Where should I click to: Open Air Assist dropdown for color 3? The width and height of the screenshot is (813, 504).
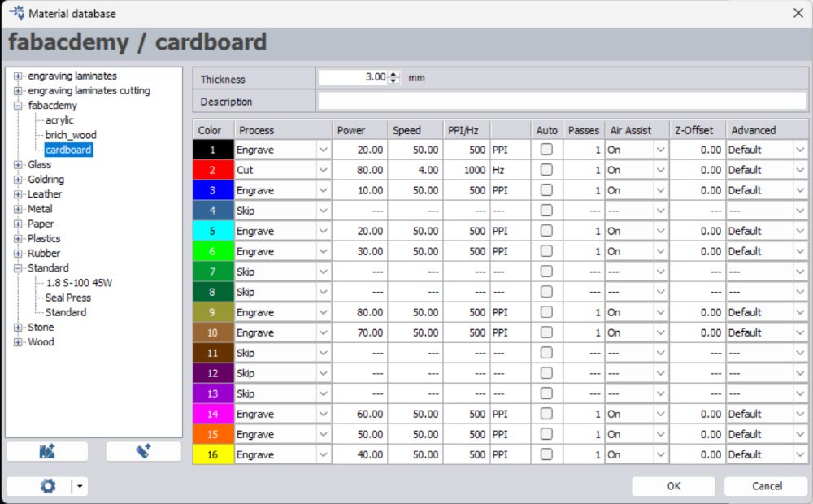pyautogui.click(x=660, y=190)
